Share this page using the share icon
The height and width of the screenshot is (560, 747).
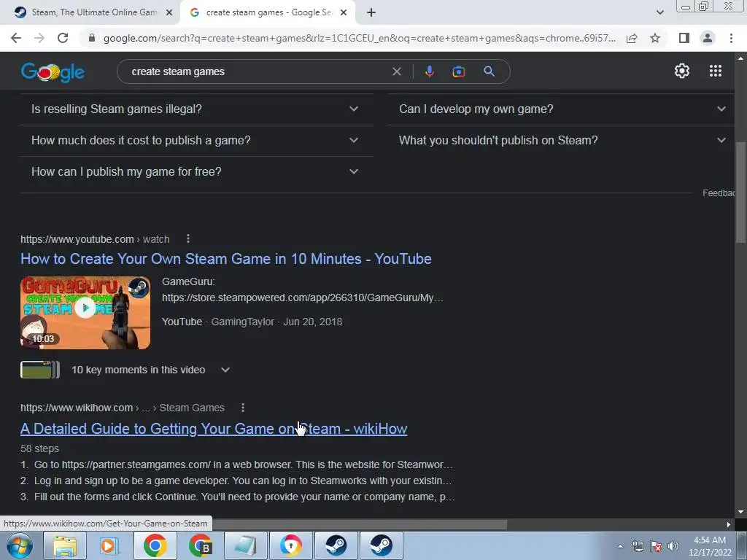pos(632,38)
